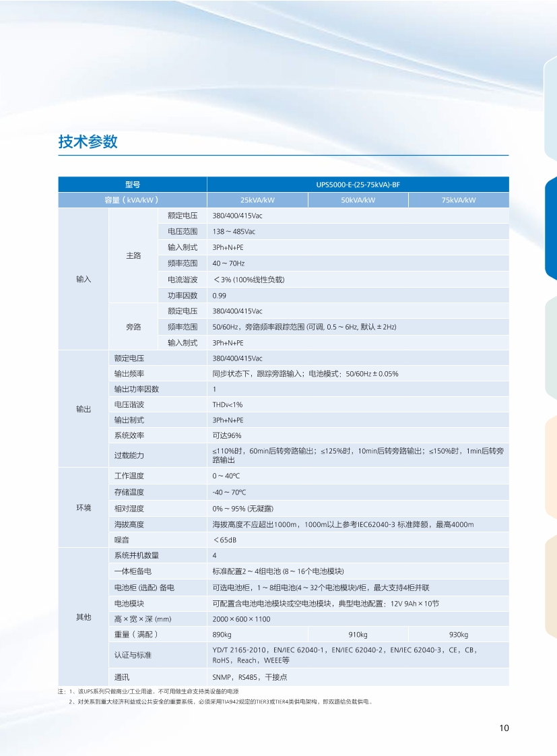Click the dark blue side tab on right edge
The width and height of the screenshot is (557, 756).
[x=550, y=229]
